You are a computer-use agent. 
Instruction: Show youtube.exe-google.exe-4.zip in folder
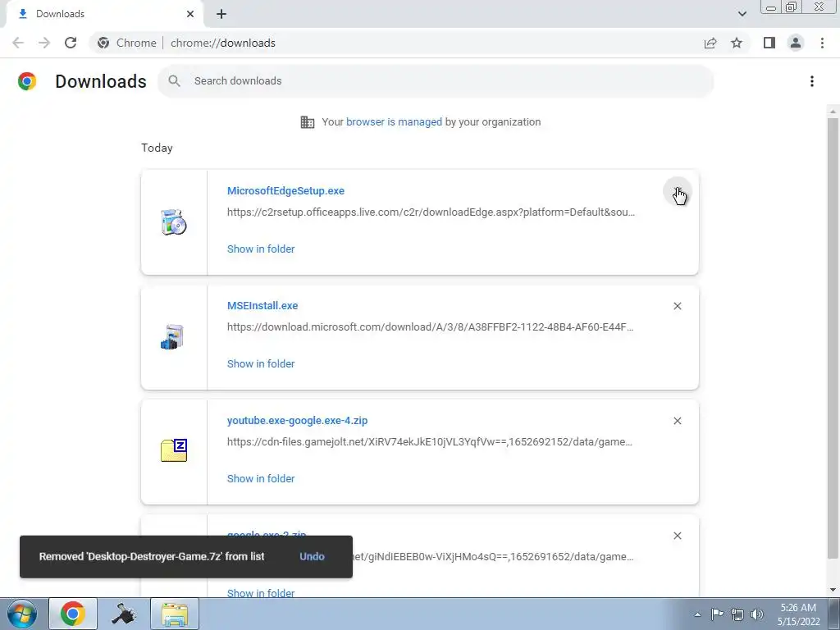point(261,479)
